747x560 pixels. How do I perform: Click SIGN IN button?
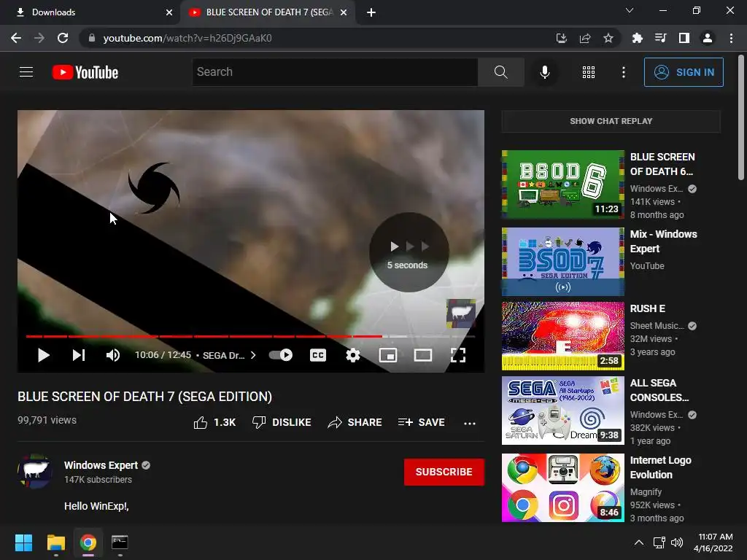tap(684, 72)
